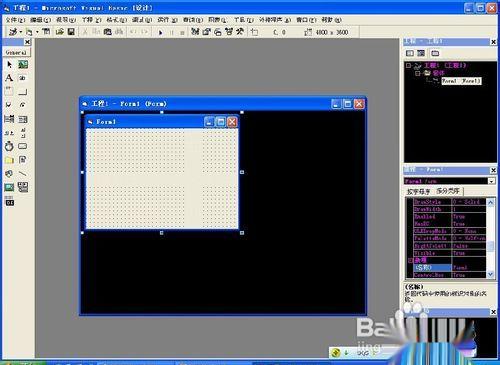The height and width of the screenshot is (365, 500).
Task: Select the CheckBox control in toolbox
Action: (9, 105)
